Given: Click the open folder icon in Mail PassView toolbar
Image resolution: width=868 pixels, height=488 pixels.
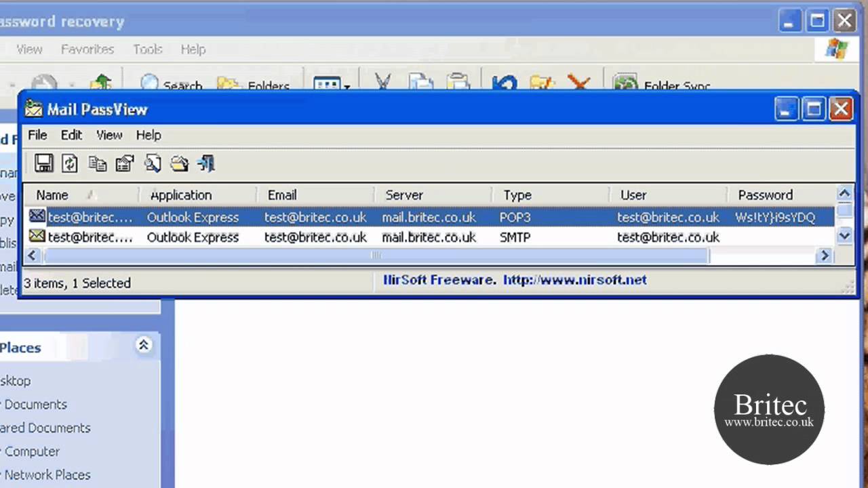Looking at the screenshot, I should pyautogui.click(x=179, y=163).
